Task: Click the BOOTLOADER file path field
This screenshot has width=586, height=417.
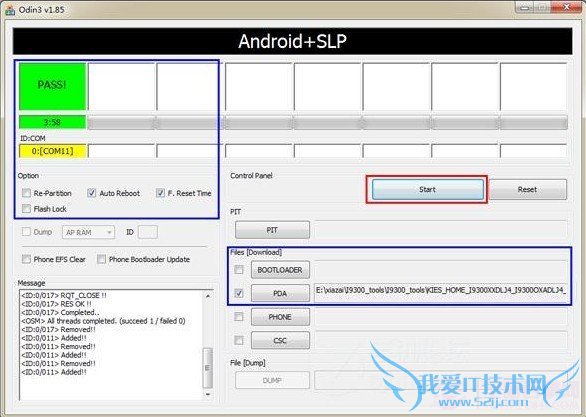Action: tap(441, 269)
